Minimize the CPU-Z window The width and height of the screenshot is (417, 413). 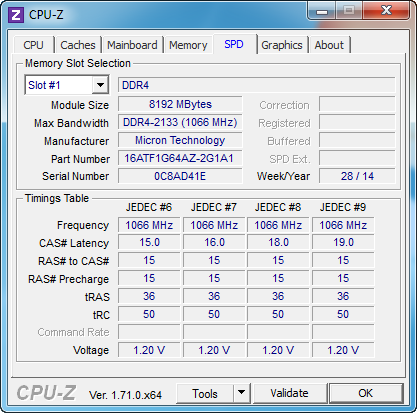pos(322,11)
